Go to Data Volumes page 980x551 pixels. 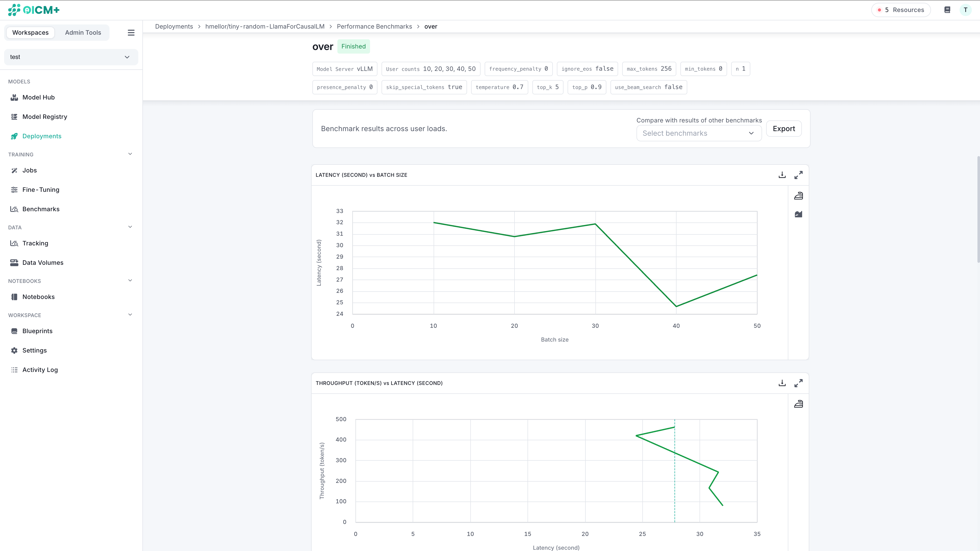pyautogui.click(x=43, y=263)
